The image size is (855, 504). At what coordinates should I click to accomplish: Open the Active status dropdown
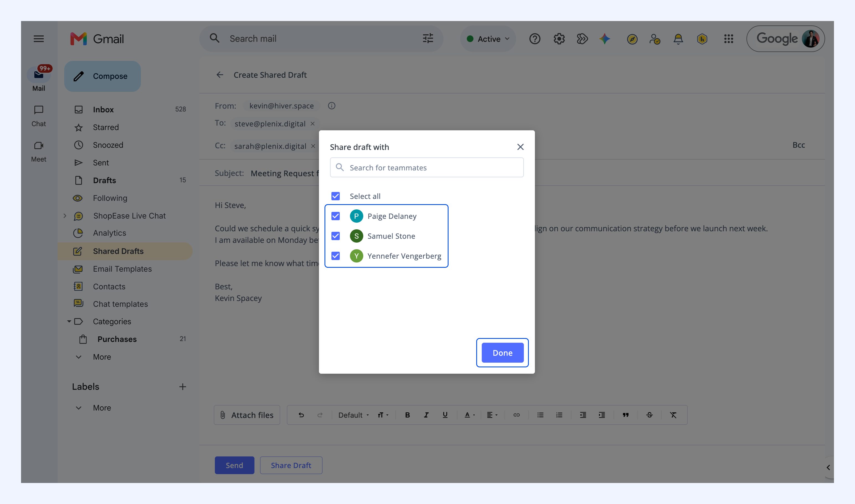(488, 39)
